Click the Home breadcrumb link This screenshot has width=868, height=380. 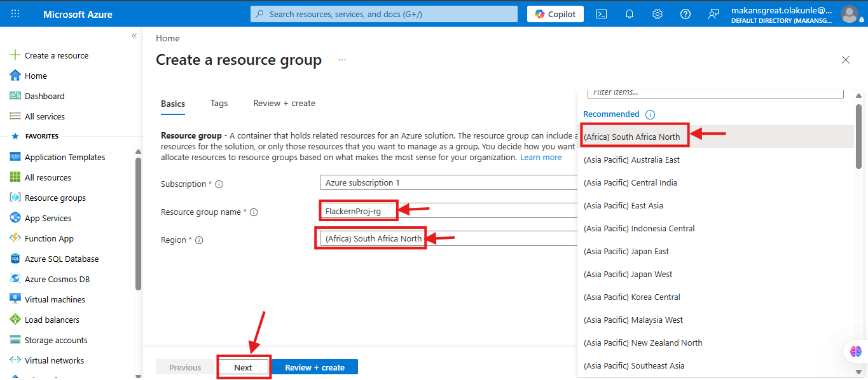pyautogui.click(x=168, y=38)
